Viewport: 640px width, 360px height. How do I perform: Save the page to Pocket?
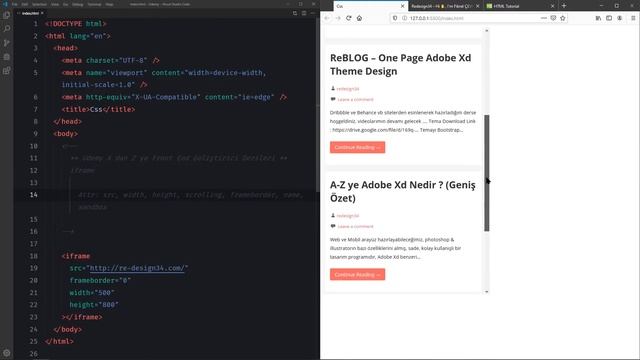[553, 18]
